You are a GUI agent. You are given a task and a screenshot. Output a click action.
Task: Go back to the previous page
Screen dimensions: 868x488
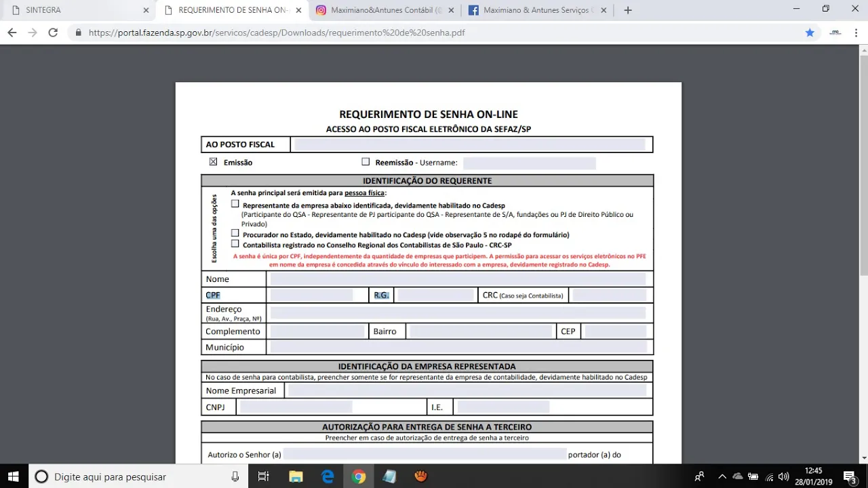tap(12, 33)
